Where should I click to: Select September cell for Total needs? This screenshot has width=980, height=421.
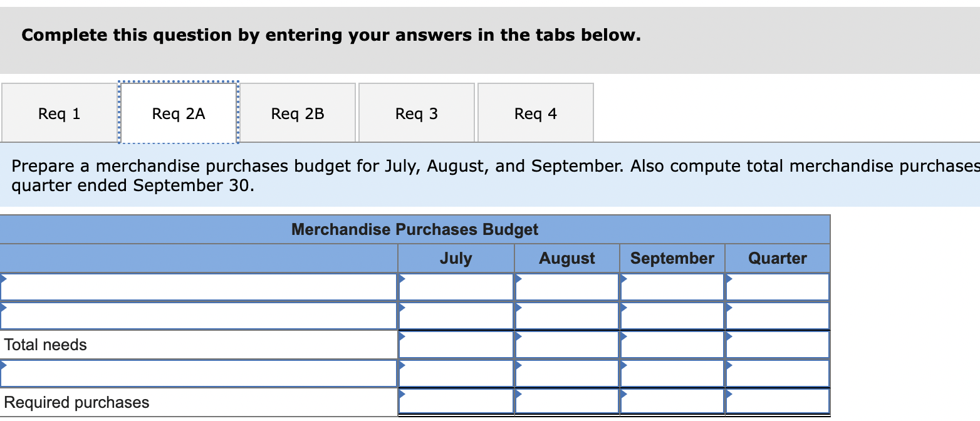point(672,345)
